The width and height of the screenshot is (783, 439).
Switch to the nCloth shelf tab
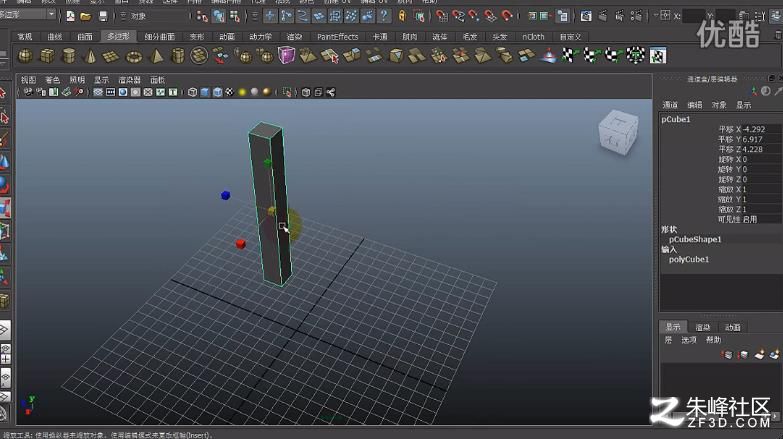[x=533, y=36]
